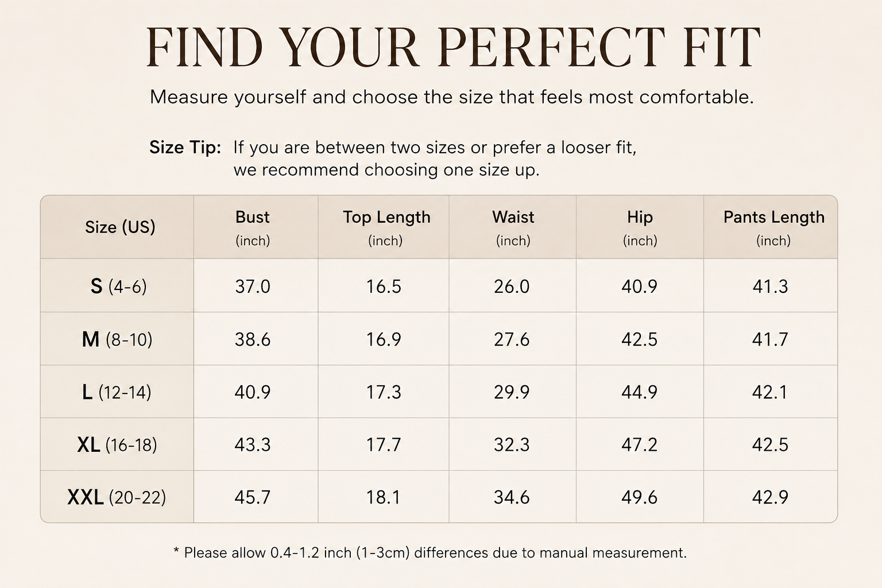Click the Hip (inch) header cell
Screen dimensions: 882x588
[x=640, y=227]
